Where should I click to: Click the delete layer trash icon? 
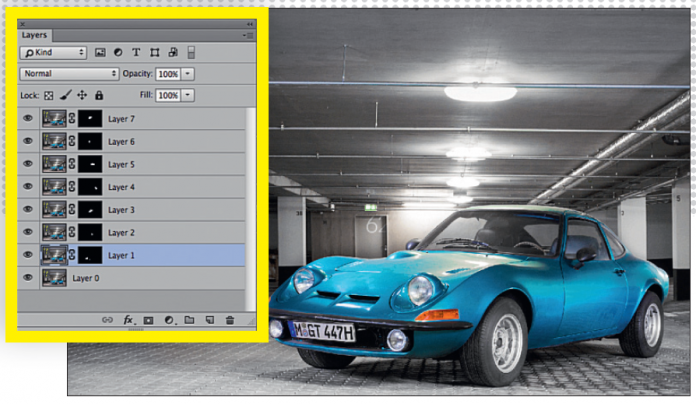230,320
